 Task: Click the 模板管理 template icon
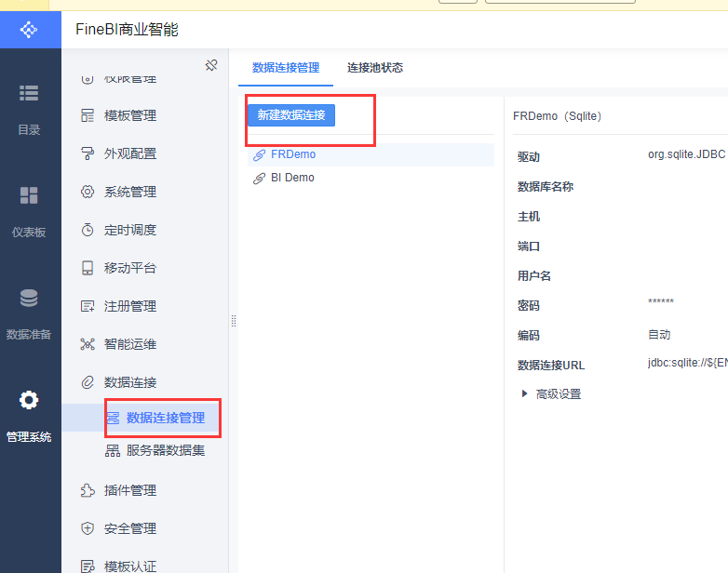coord(88,115)
